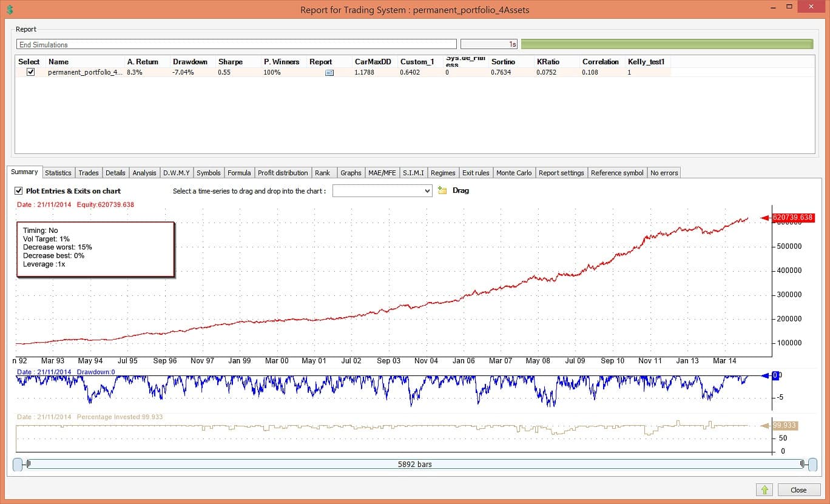The image size is (830, 504).
Task: Click the -7.04% drawdown value
Action: 183,72
